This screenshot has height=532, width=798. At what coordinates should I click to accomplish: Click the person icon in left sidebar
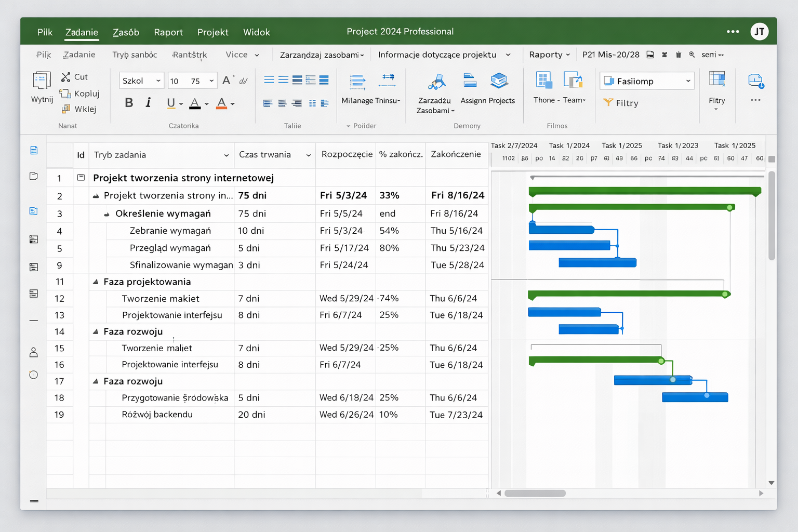pos(34,352)
